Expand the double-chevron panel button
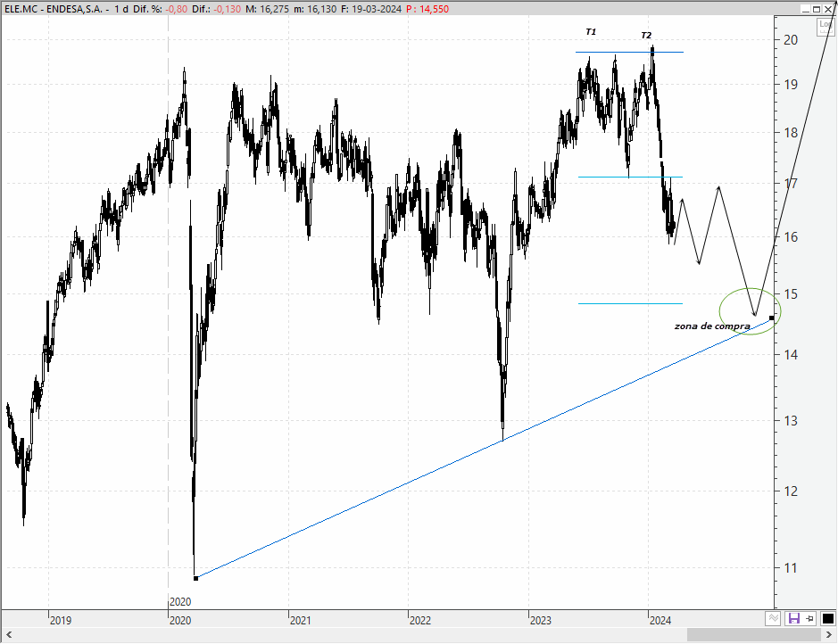This screenshot has width=838, height=644. pos(773,618)
